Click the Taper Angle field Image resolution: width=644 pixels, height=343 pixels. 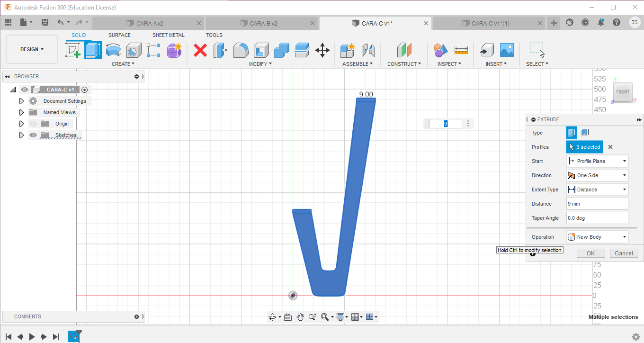(597, 218)
